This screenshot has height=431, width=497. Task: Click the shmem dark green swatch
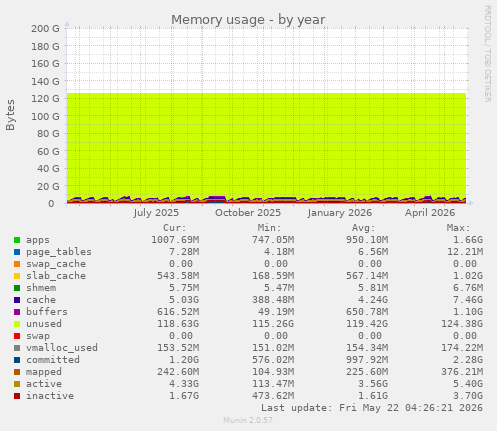(x=17, y=288)
